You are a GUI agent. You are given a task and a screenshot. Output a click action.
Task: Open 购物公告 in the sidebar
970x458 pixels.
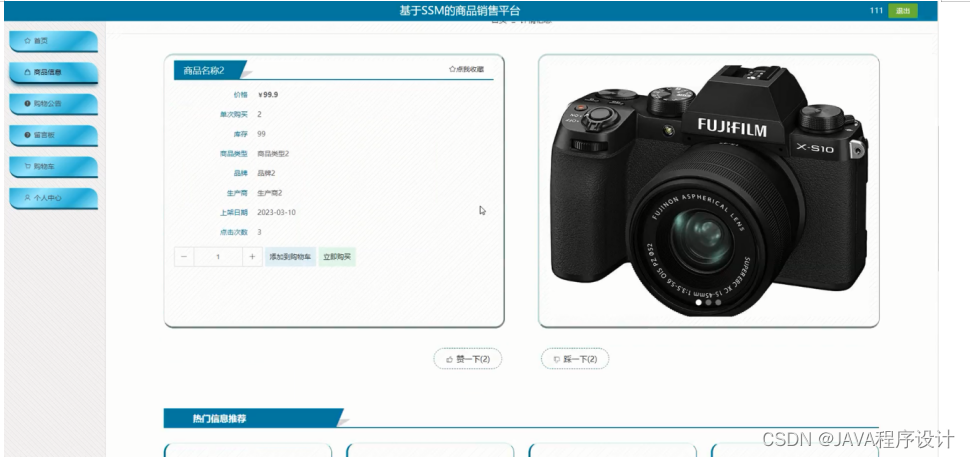tap(53, 104)
